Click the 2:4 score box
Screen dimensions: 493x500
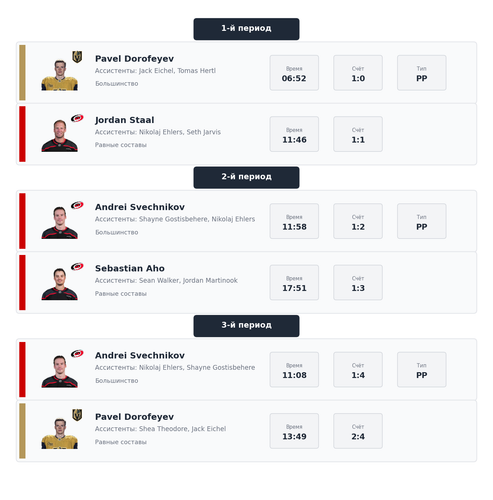tap(358, 431)
